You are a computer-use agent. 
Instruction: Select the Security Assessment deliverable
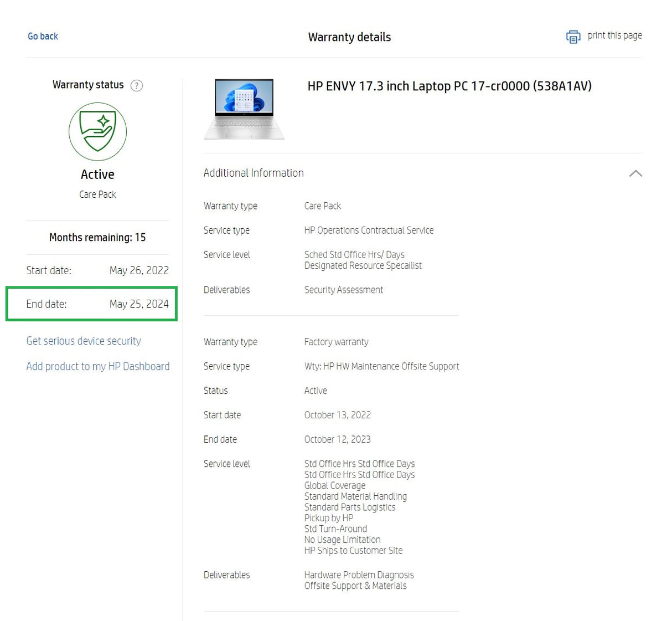(344, 290)
